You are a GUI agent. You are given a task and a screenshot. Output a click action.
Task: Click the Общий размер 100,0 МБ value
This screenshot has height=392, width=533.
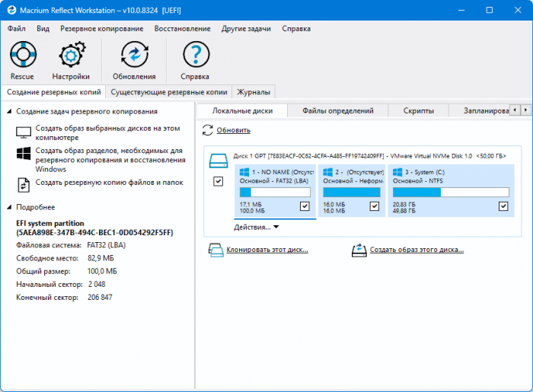[102, 271]
